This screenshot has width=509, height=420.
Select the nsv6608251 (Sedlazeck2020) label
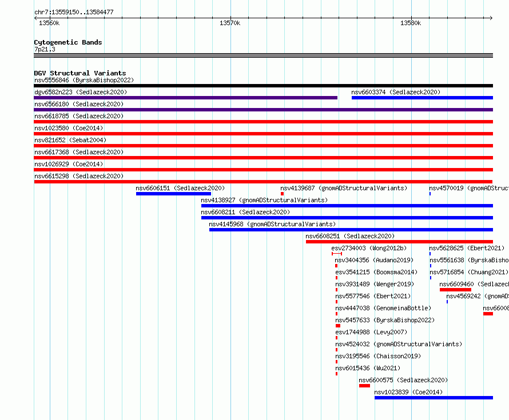350,236
